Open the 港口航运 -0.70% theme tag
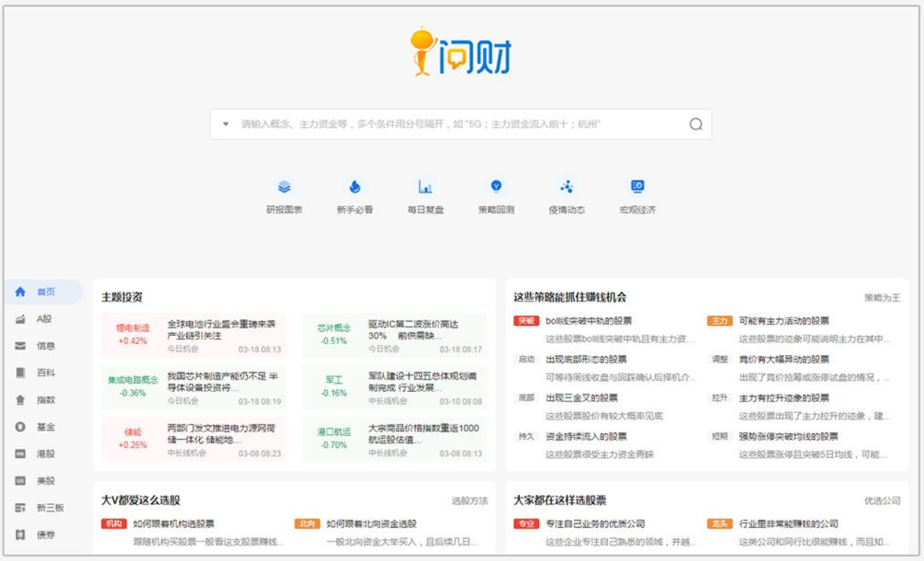924x561 pixels. pos(334,439)
